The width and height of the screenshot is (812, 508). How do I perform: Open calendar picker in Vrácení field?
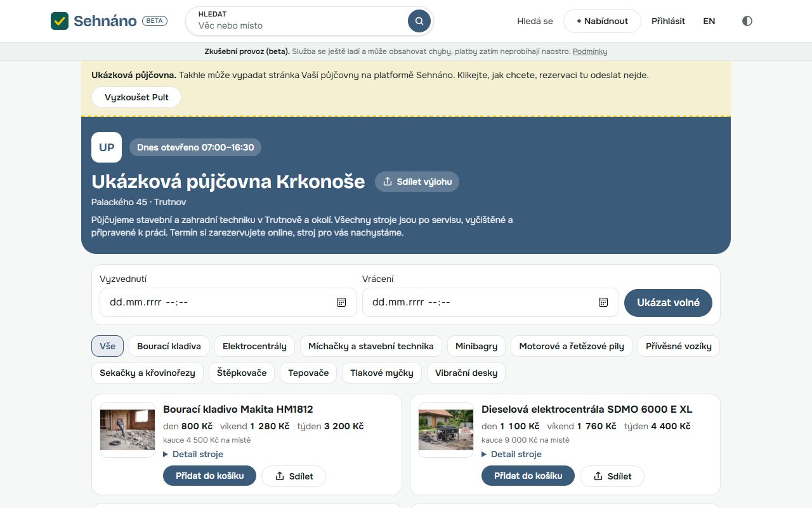tap(603, 302)
